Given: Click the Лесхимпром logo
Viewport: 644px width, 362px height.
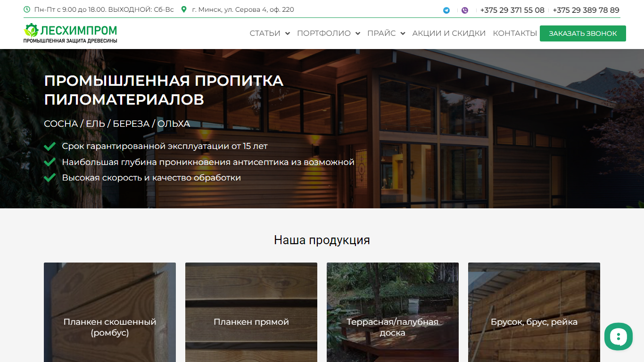Looking at the screenshot, I should 70,33.
